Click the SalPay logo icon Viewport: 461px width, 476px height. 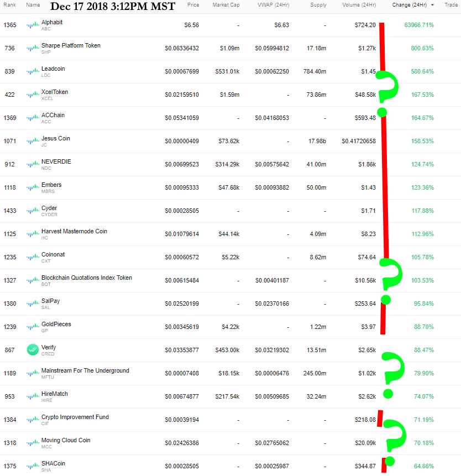[x=33, y=304]
